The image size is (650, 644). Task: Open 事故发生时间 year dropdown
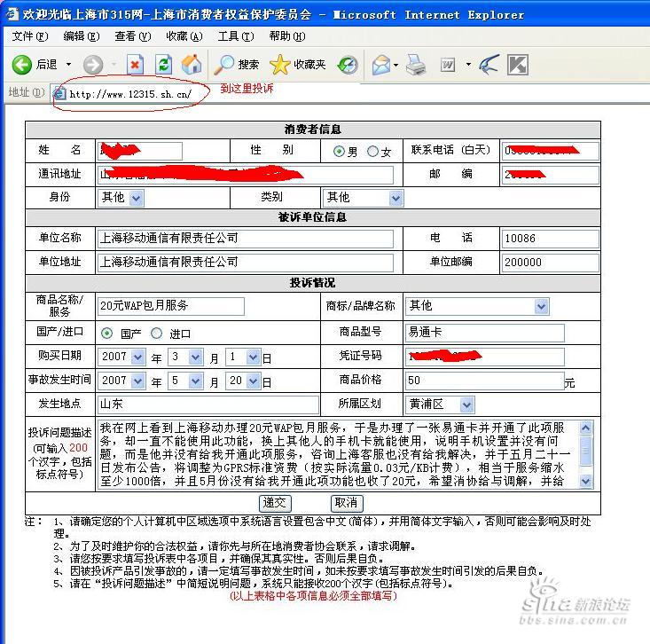[121, 381]
